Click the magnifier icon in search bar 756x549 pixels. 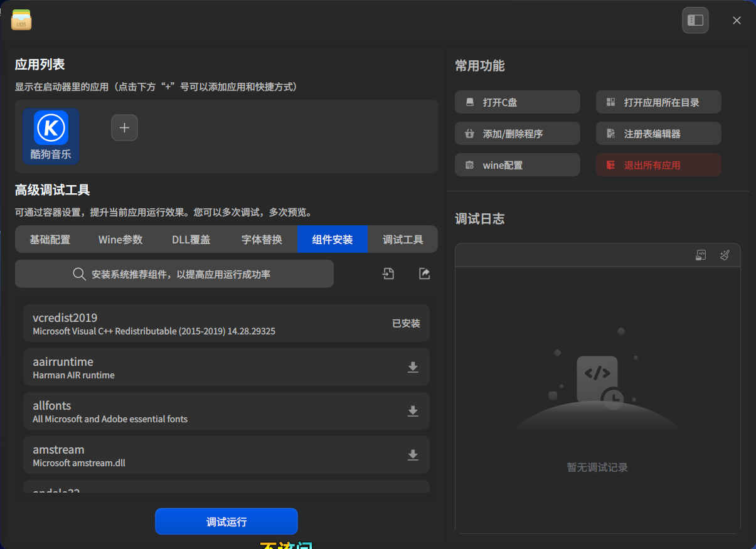tap(79, 274)
